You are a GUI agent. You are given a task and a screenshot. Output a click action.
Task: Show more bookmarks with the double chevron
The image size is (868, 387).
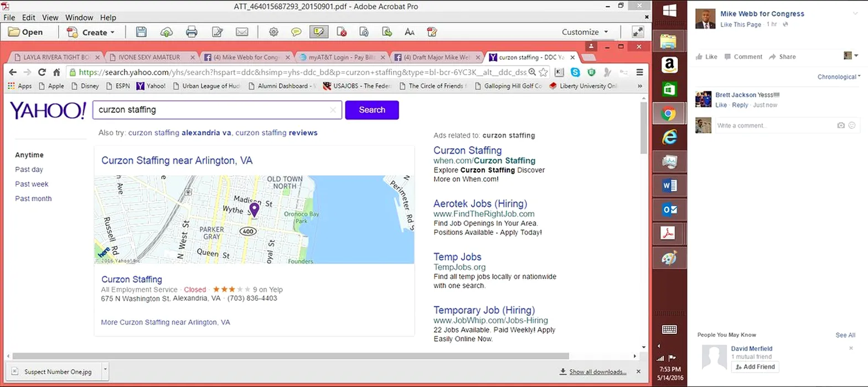pyautogui.click(x=640, y=86)
